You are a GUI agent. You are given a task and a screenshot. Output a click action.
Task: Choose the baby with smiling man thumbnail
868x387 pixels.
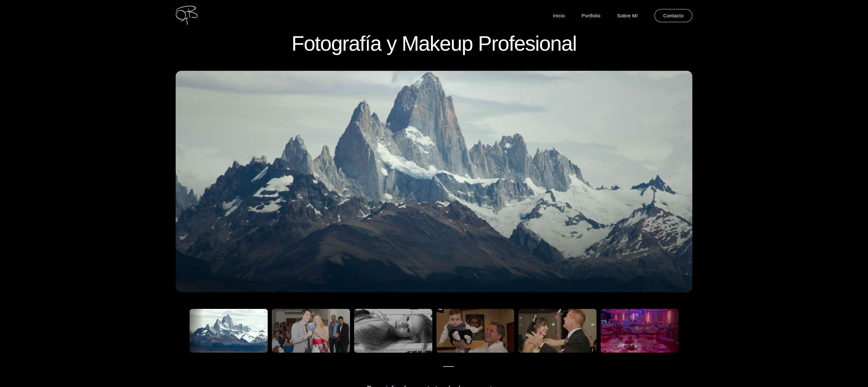(475, 331)
